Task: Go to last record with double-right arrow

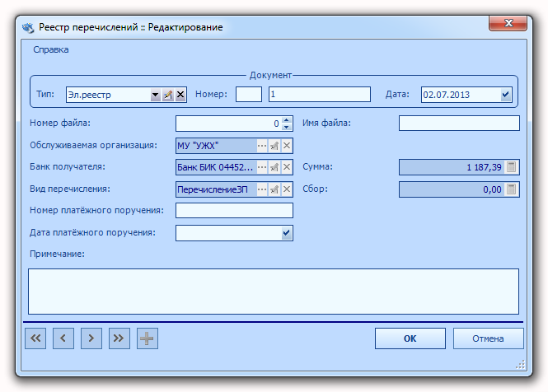Action: (119, 338)
